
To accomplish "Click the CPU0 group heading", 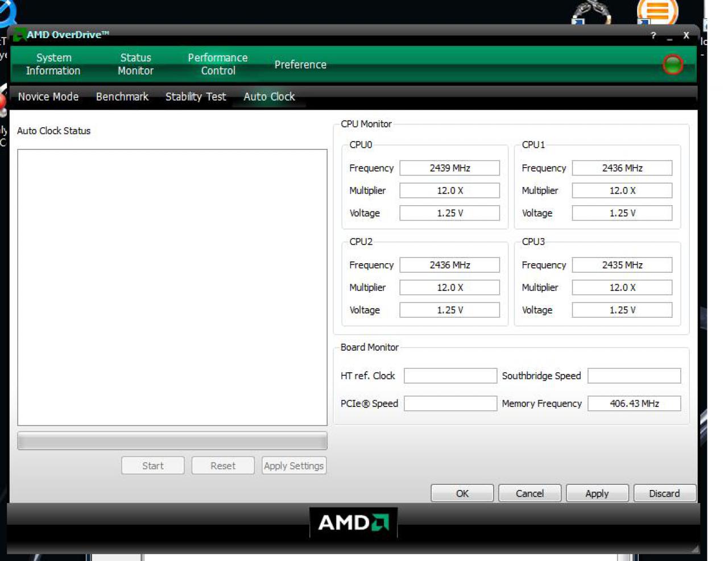I will click(361, 145).
